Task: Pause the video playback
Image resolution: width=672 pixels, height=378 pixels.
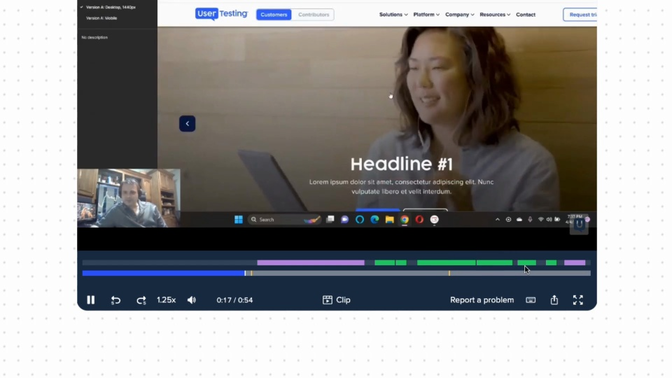Action: [91, 300]
